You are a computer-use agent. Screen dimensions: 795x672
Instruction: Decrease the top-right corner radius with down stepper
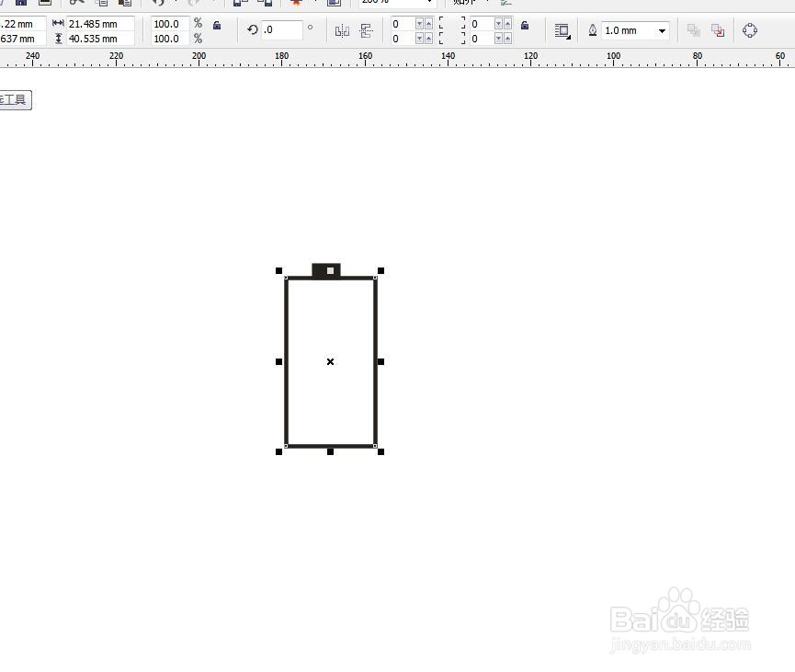[498, 24]
